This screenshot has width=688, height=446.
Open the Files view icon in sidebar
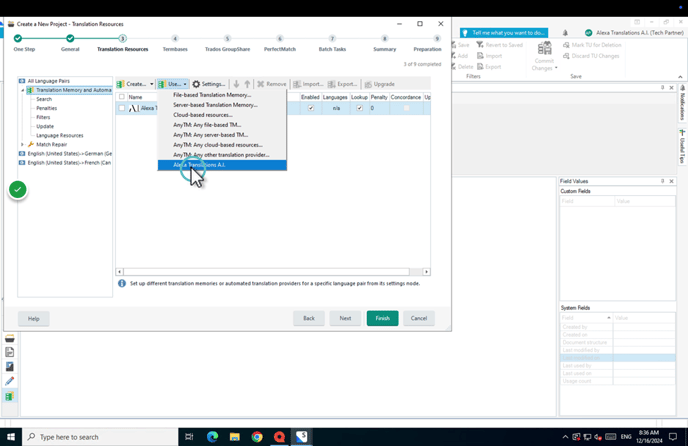(10, 352)
